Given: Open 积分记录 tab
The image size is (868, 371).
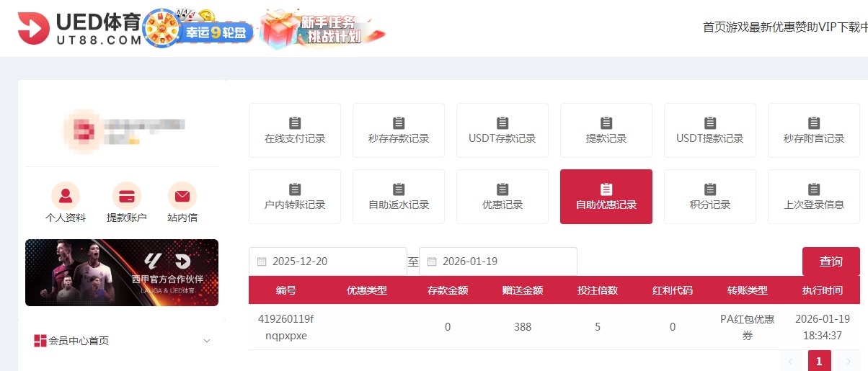Looking at the screenshot, I should [x=710, y=197].
